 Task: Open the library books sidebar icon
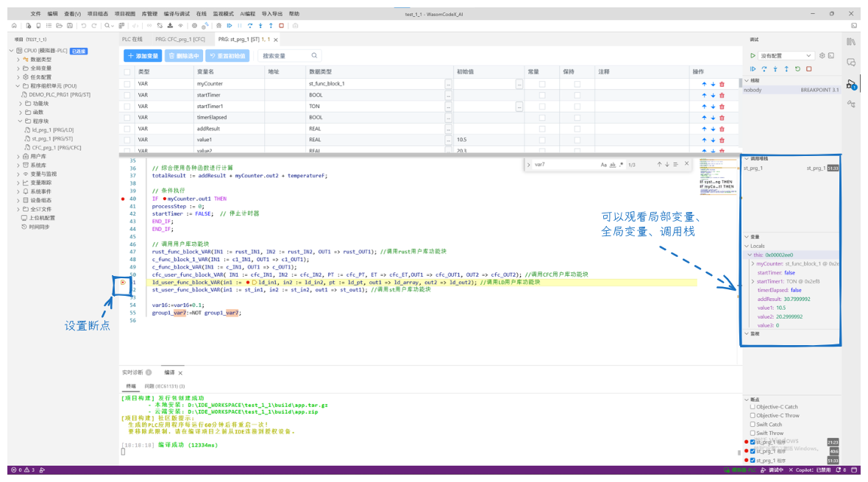click(x=851, y=41)
